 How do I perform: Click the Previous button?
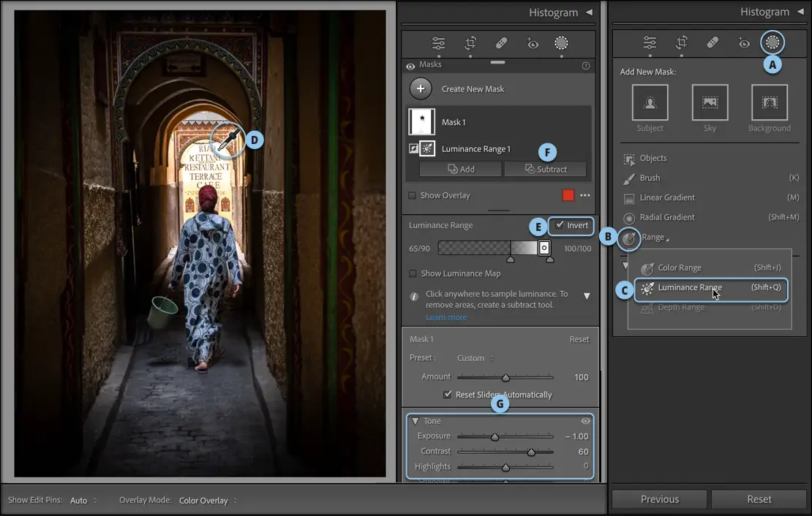pyautogui.click(x=659, y=499)
